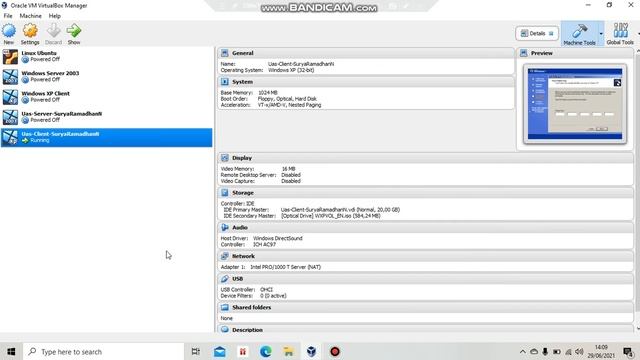The image size is (640, 360).
Task: Click Bandicam recording icon on taskbar
Action: 335,351
